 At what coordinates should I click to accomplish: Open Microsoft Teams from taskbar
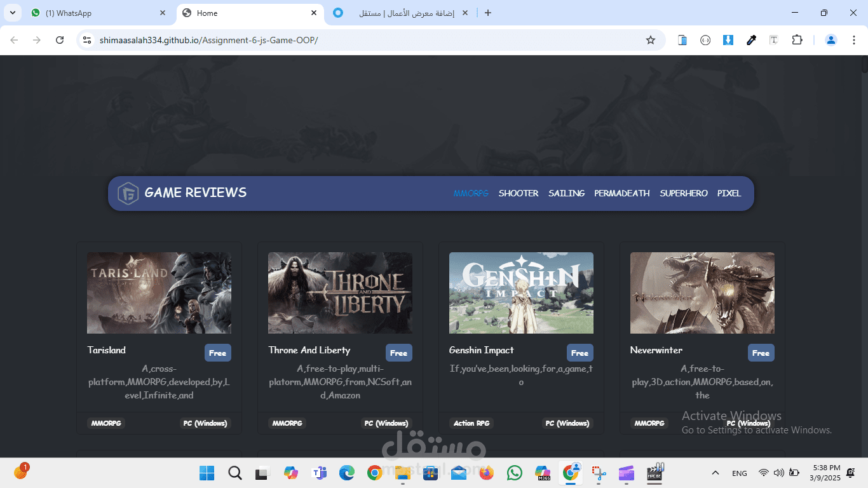pyautogui.click(x=319, y=473)
